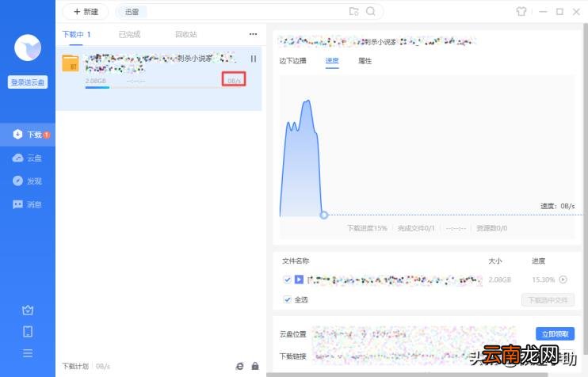588x377 pixels.
Task: Click the speed graph circle marker
Action: click(x=324, y=215)
